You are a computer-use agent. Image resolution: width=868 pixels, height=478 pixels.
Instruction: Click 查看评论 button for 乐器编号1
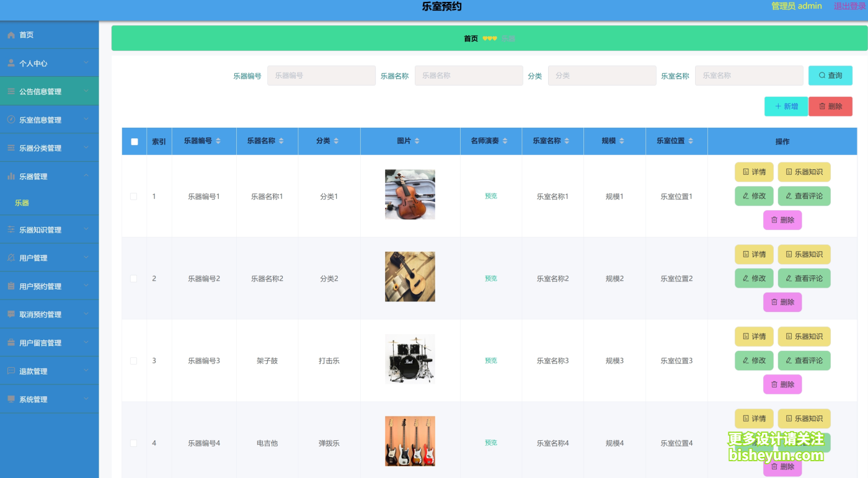tap(804, 196)
